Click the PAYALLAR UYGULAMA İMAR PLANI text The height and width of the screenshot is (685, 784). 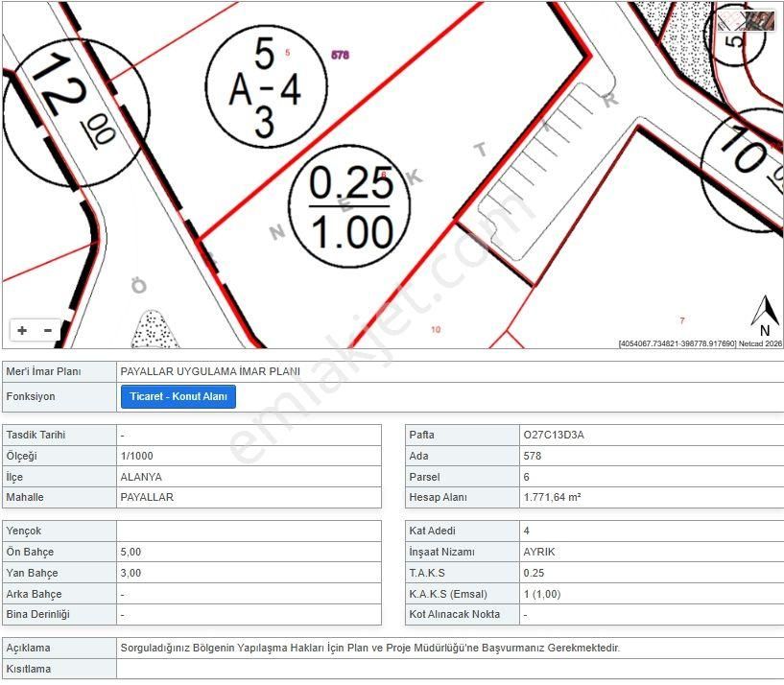click(210, 371)
